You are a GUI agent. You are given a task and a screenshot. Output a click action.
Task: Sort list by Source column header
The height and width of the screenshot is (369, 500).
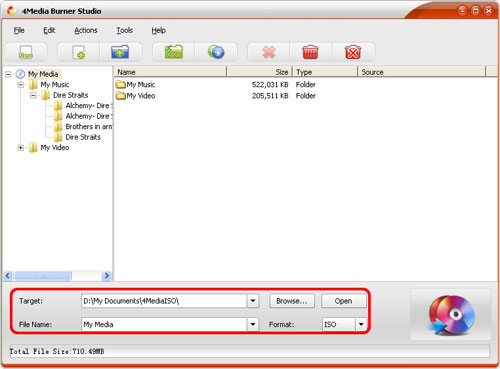point(422,72)
